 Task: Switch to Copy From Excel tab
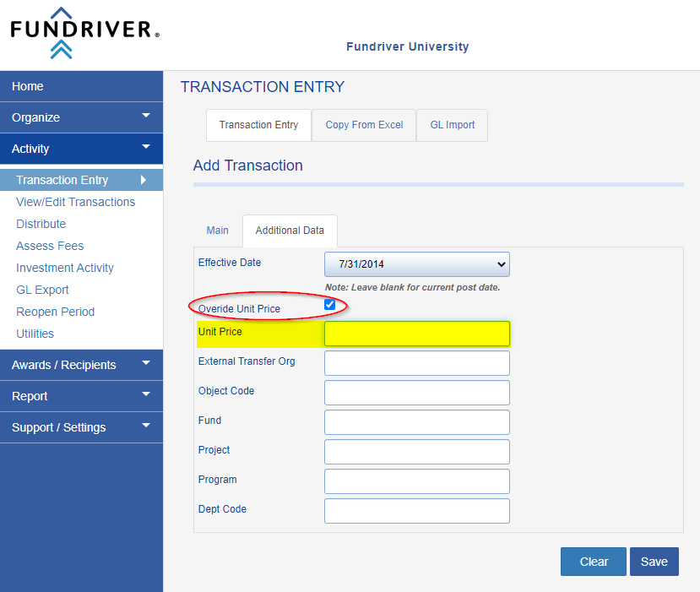coord(364,125)
